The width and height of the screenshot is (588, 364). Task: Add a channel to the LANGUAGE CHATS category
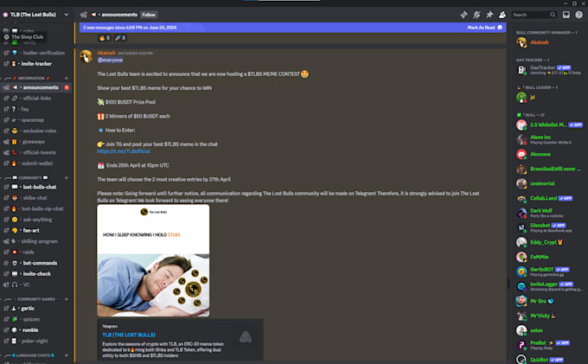coord(67,355)
